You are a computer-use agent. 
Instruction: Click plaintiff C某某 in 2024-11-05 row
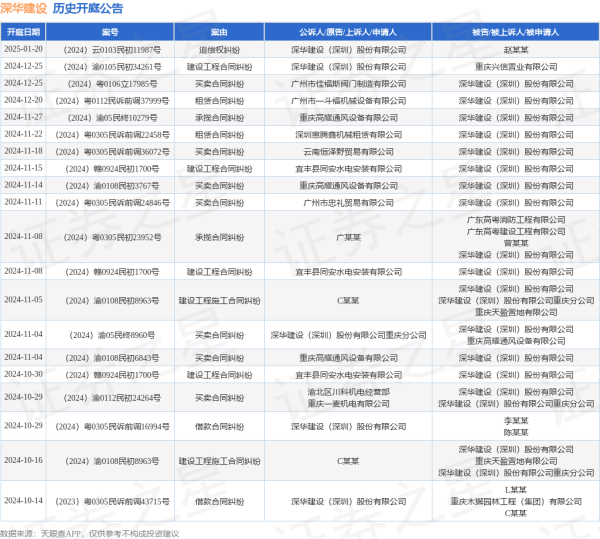point(348,300)
